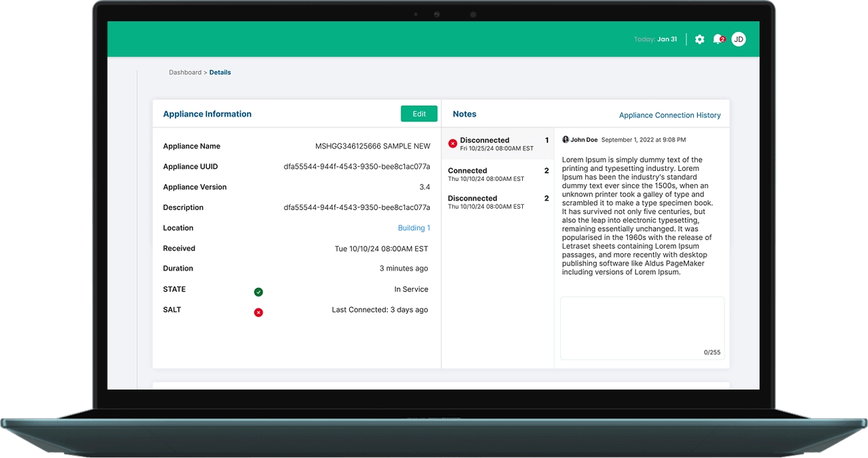
Task: Click the Appliance UUID value
Action: pos(357,167)
